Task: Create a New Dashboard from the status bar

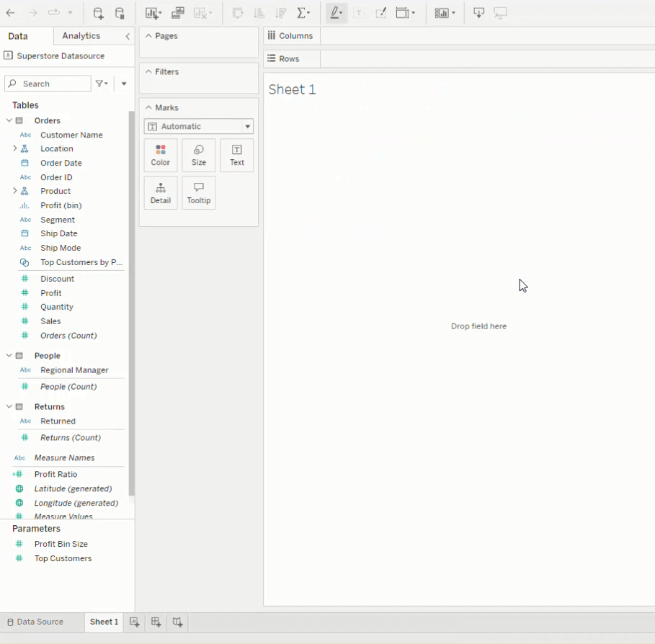Action: pos(156,622)
